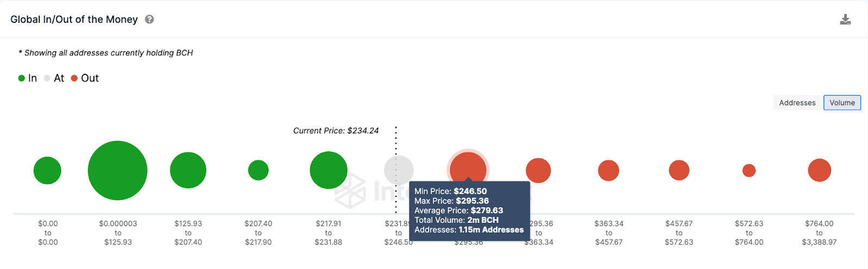Click the $125.93 to $207.40 green bubble
Viewport: 868px width, 269px height.
188,170
